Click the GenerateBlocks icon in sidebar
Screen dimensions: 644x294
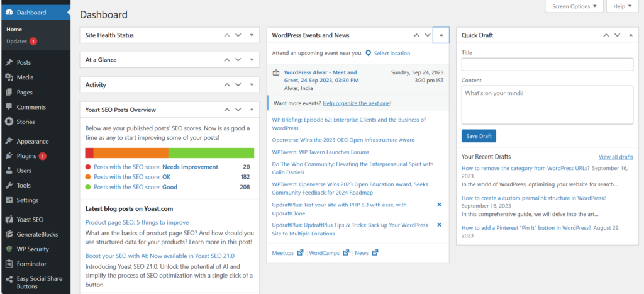coord(9,234)
